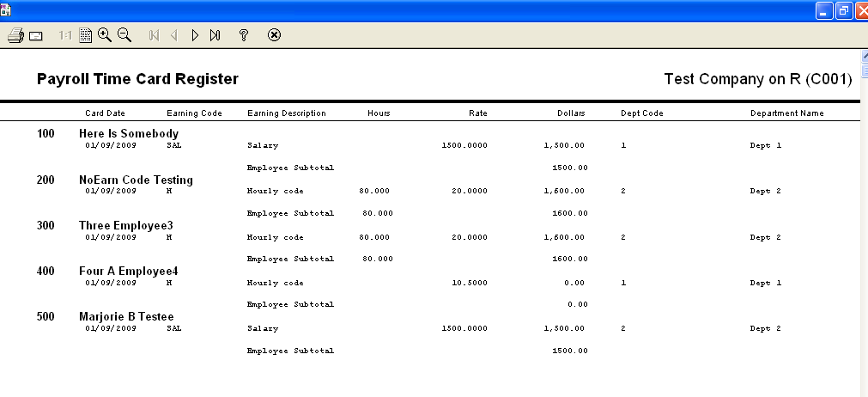868x397 pixels.
Task: Minimize the report preview window
Action: coord(824,10)
